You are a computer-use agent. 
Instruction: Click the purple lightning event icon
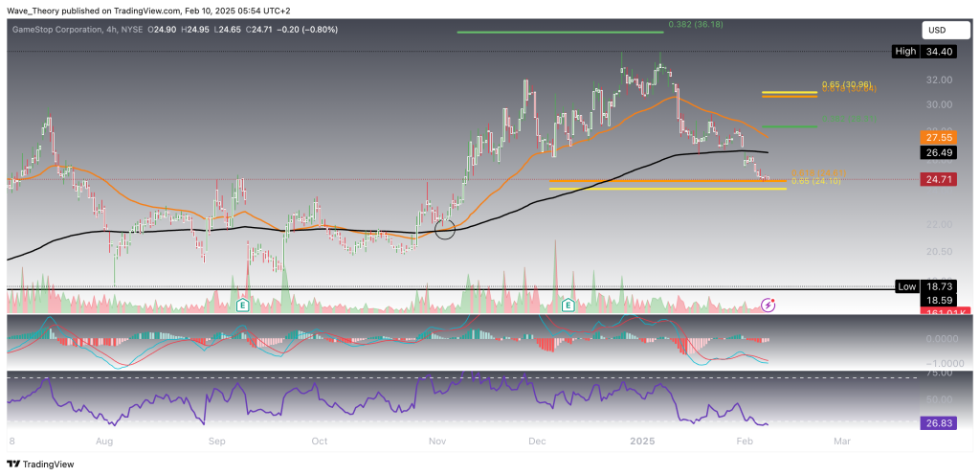pos(768,305)
